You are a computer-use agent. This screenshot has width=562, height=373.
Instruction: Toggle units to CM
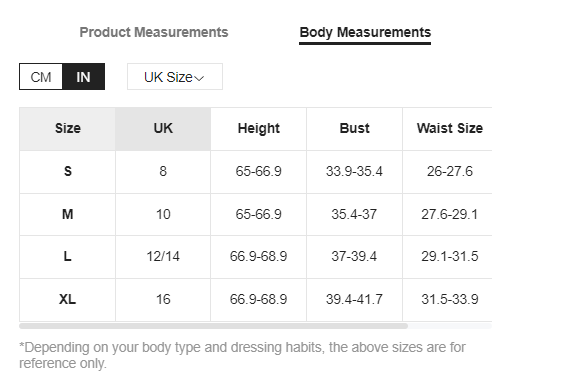coord(41,77)
